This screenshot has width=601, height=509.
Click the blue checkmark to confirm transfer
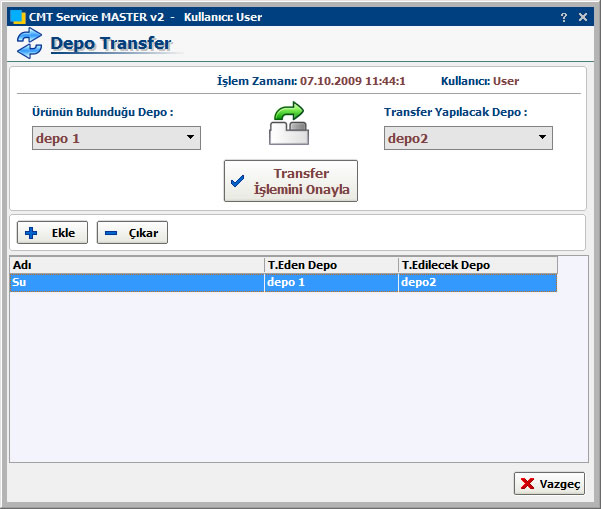tap(237, 181)
